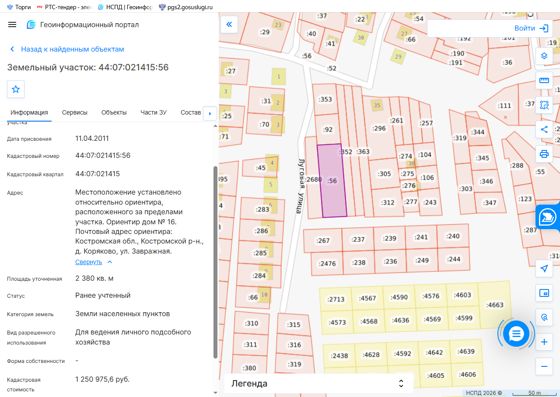The height and width of the screenshot is (397, 560).
Task: Open the Торги browser bookmark
Action: pyautogui.click(x=19, y=7)
